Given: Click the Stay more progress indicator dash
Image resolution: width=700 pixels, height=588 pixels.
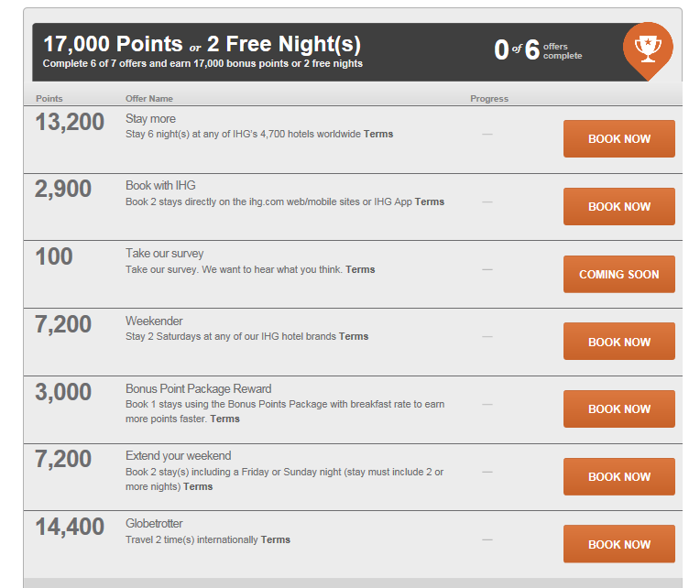Looking at the screenshot, I should click(x=487, y=135).
